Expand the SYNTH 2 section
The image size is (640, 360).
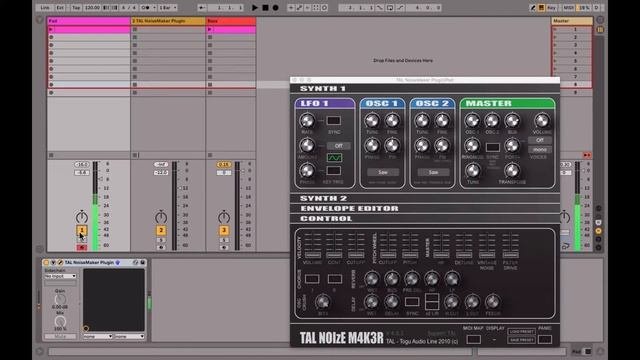tap(425, 198)
